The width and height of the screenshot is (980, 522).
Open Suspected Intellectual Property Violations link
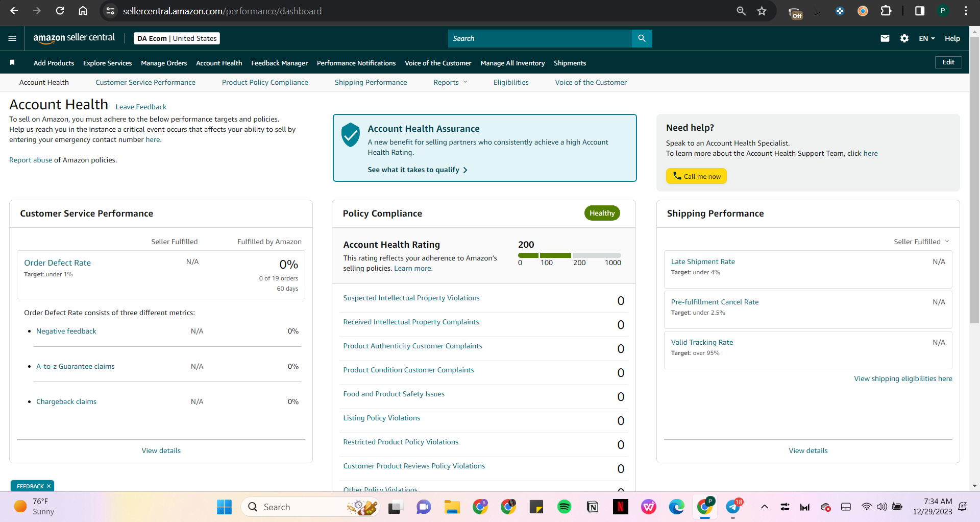coord(411,298)
